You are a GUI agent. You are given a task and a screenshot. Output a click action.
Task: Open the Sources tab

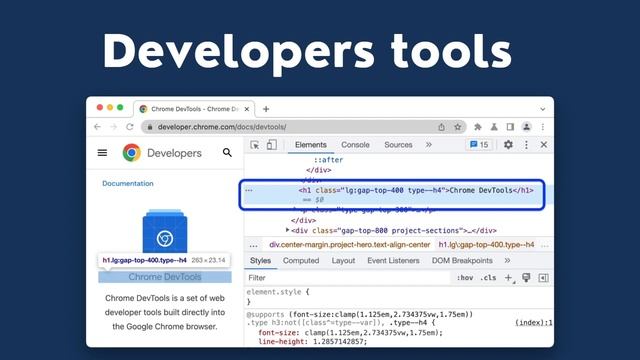pos(398,144)
